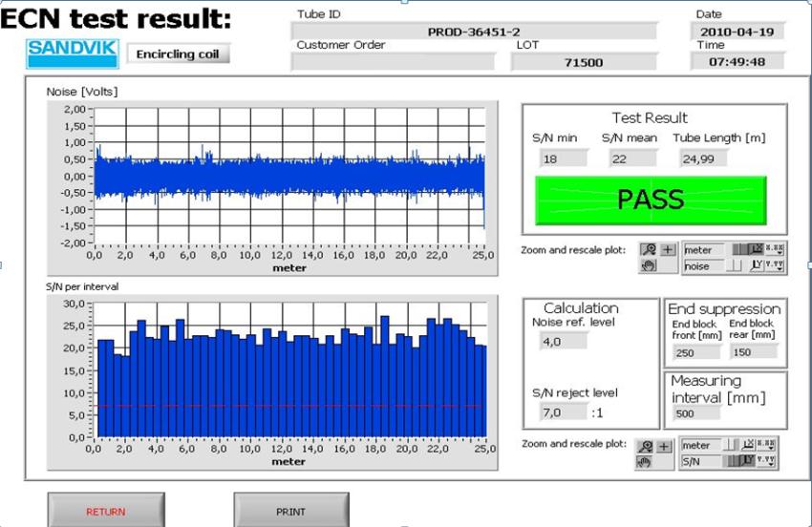Autoscale Y axis once on noise plot
Screen dimensions: 812x527
(x=758, y=265)
